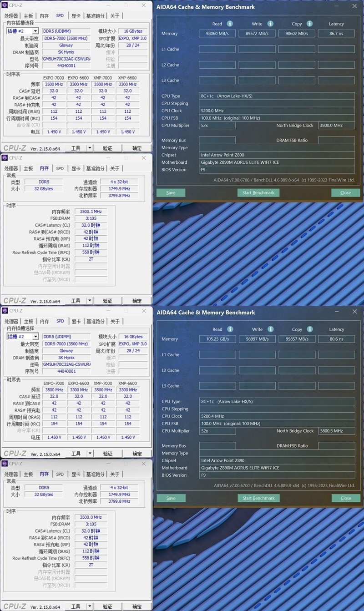Viewport: 364px width, 611px height.
Task: Switch to the 主板 tab in CPU-Z
Action: point(29,15)
